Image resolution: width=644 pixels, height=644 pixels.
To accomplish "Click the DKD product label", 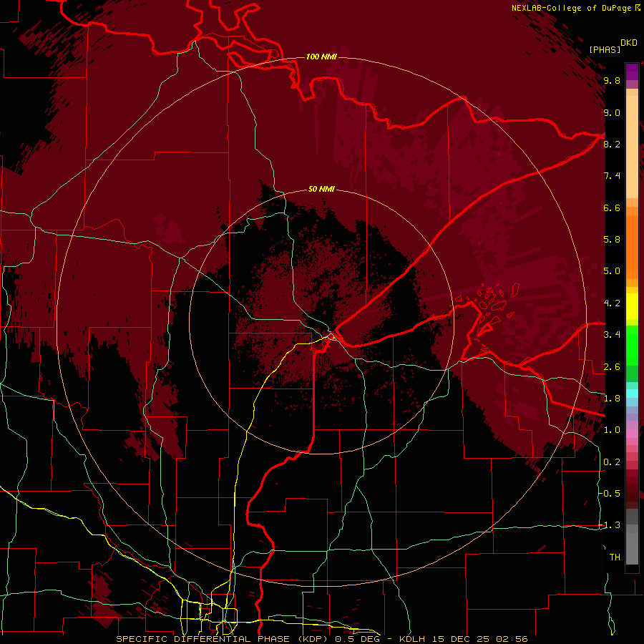I will (x=629, y=43).
